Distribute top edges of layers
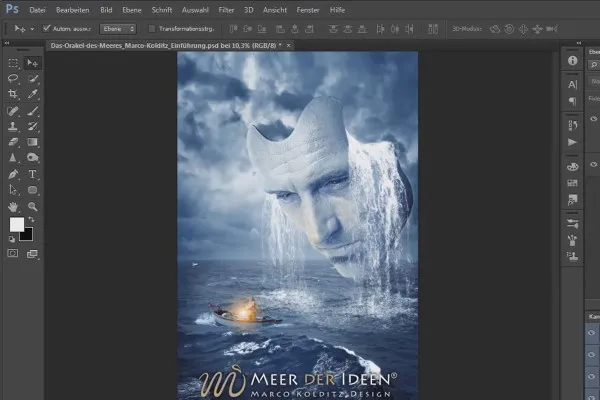 pyautogui.click(x=333, y=29)
